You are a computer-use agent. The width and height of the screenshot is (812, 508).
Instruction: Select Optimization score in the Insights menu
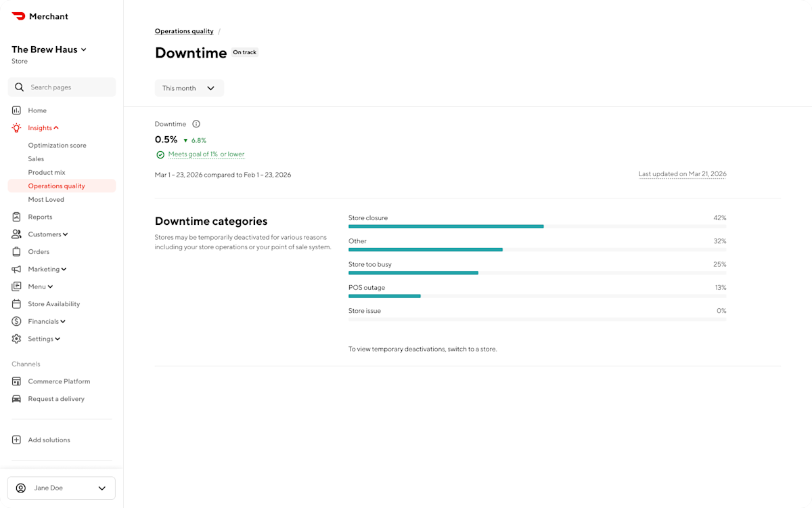[x=57, y=145]
